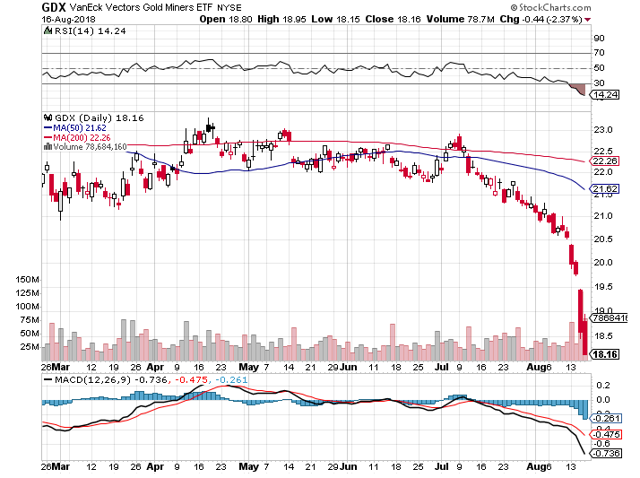This screenshot has width=640, height=478.
Task: Click the GDX ticker symbol in the title
Action: 53,7
